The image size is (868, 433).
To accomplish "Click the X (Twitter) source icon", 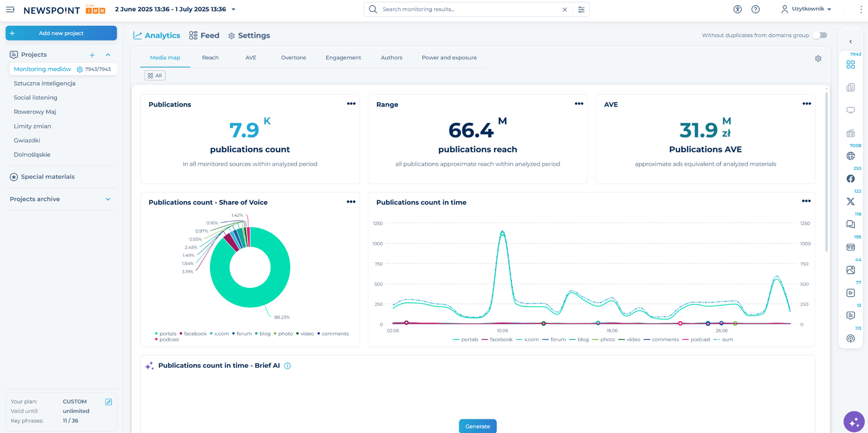I will click(x=850, y=202).
